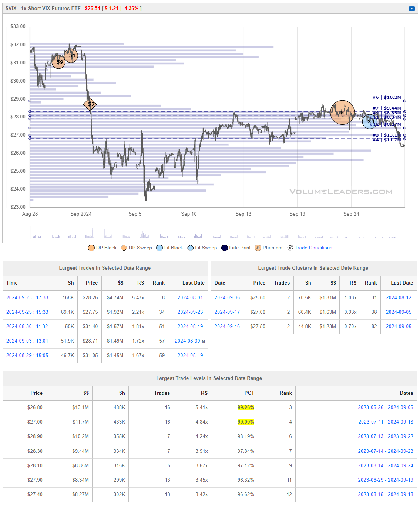Toggle DP Sweep legend item
This screenshot has height=505, width=420.
coord(136,248)
